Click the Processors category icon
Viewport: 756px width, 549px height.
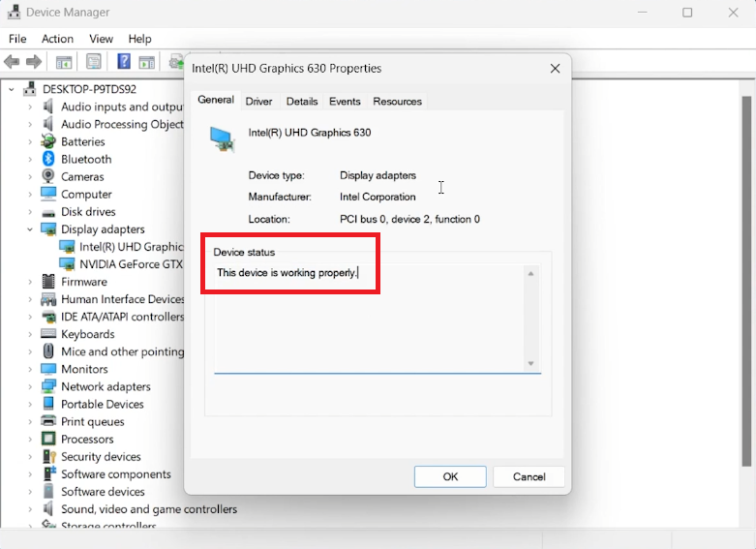[x=48, y=439]
